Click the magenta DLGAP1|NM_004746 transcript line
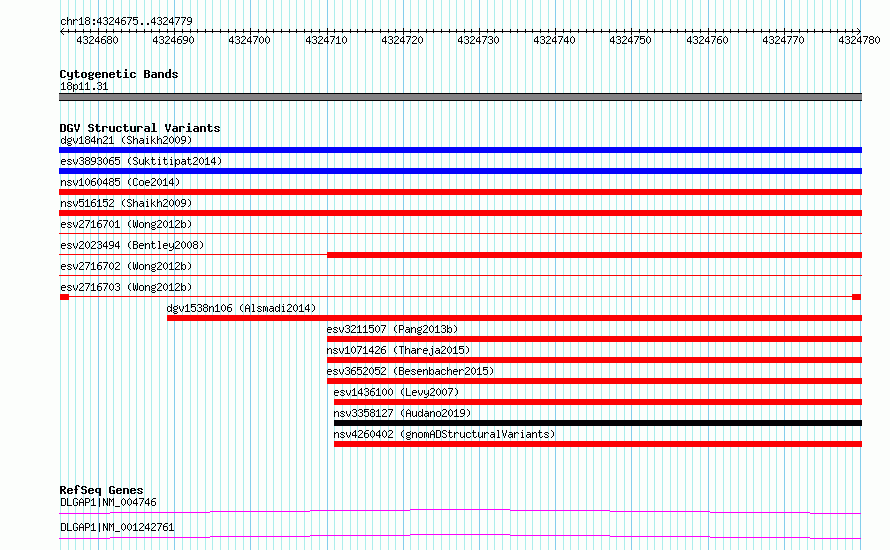The width and height of the screenshot is (890, 550). tap(460, 511)
